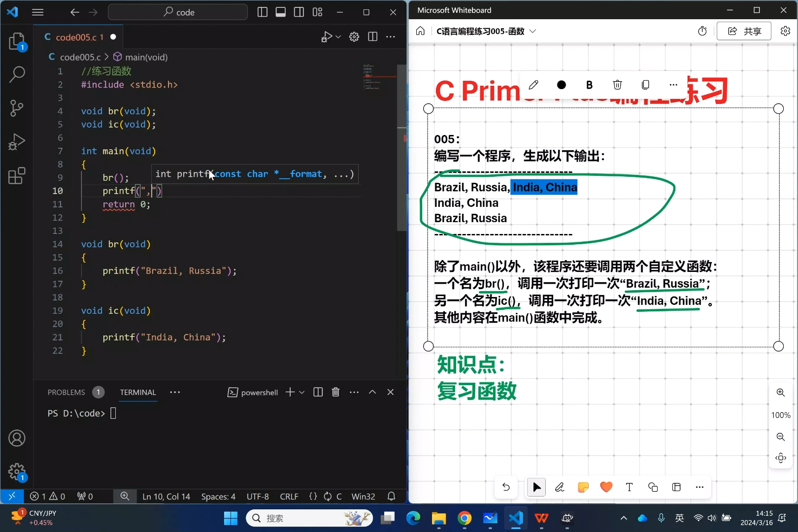The height and width of the screenshot is (532, 798).
Task: Go back in VS Code navigation
Action: (74, 12)
